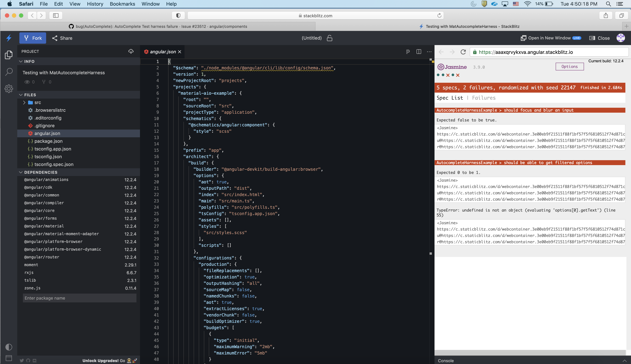Toggle Safari sidebar button
This screenshot has height=364, width=631.
click(56, 15)
